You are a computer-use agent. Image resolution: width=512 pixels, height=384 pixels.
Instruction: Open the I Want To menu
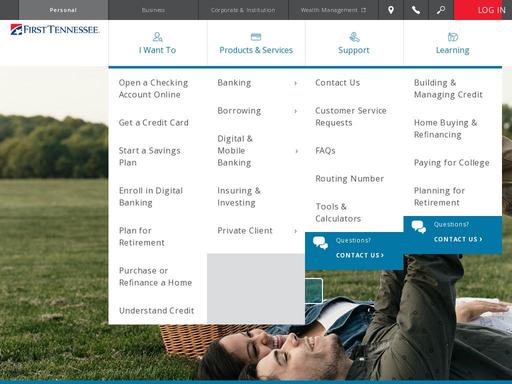[x=157, y=43]
